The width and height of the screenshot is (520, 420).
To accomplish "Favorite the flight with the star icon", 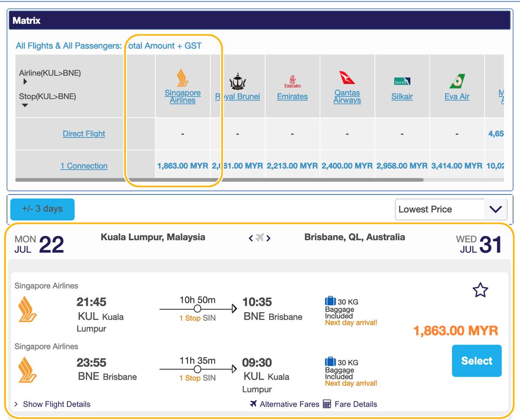I will [480, 290].
